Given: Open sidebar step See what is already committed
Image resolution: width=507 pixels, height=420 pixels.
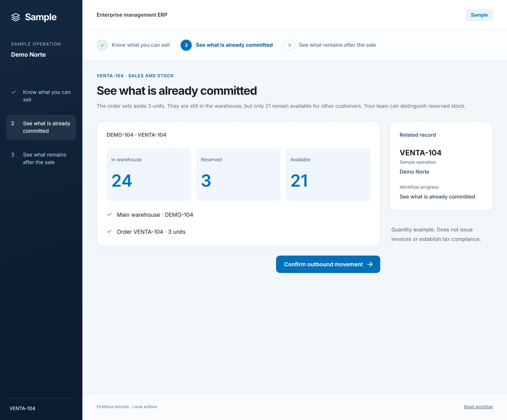Looking at the screenshot, I should pos(41,127).
